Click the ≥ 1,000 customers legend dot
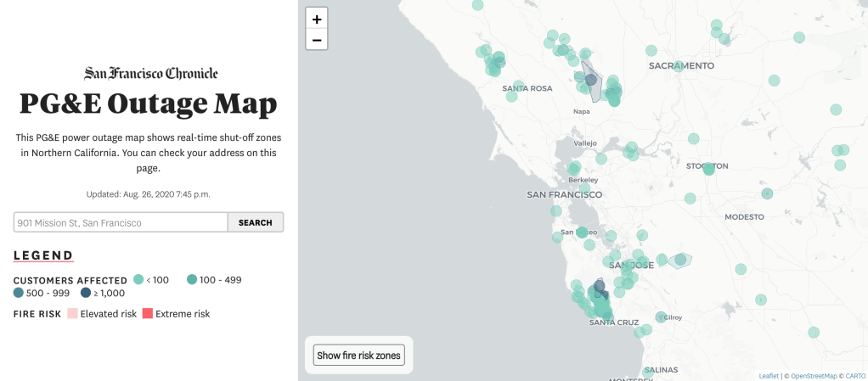The width and height of the screenshot is (868, 381). pyautogui.click(x=86, y=293)
